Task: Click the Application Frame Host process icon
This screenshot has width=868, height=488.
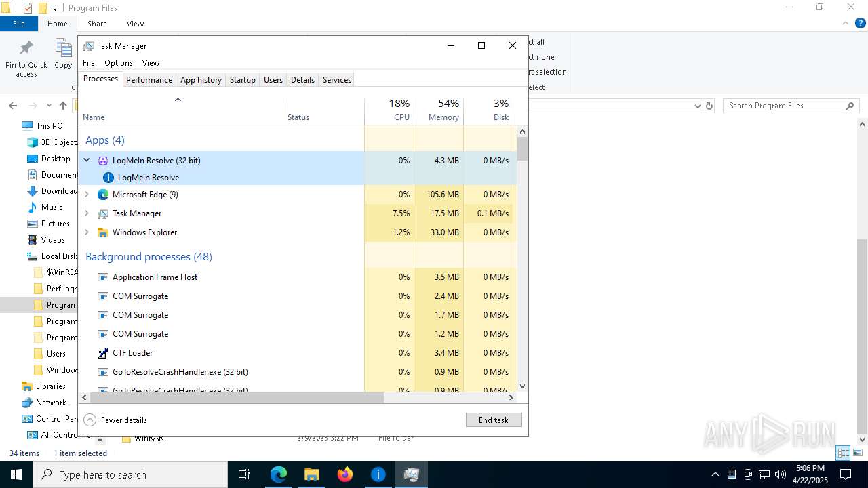Action: pos(103,277)
